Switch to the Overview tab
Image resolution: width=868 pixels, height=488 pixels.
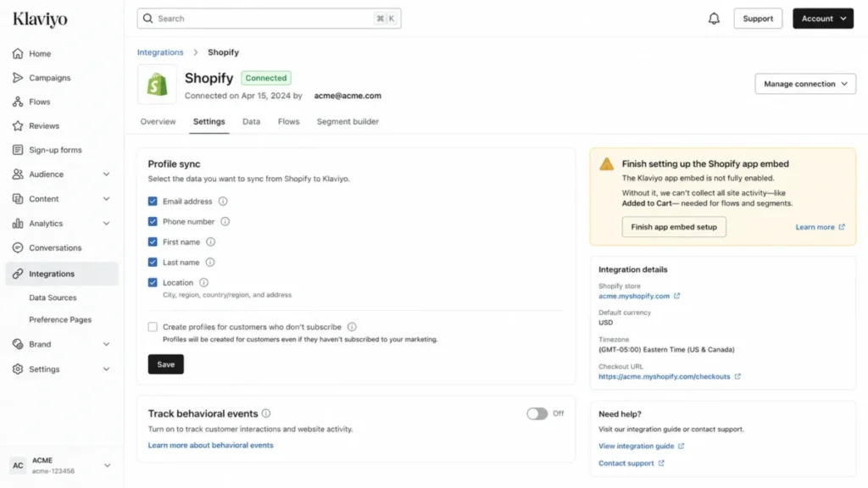[158, 122]
